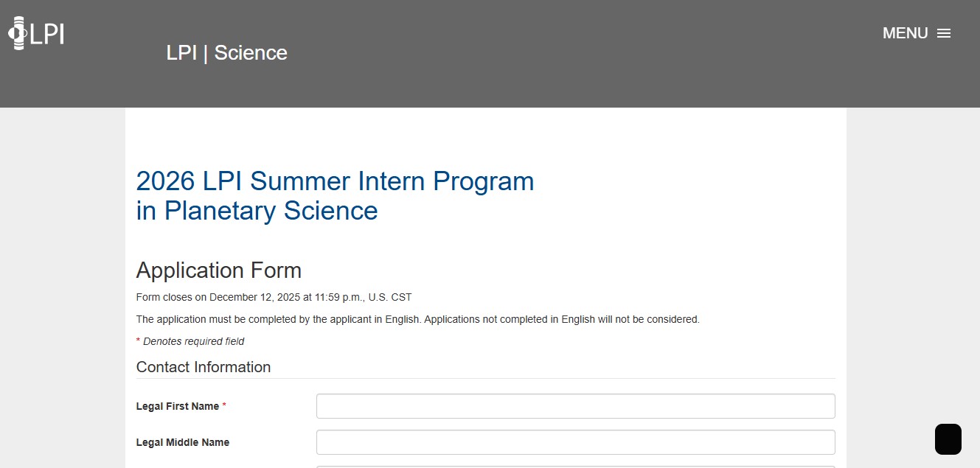Screen dimensions: 980x468
Task: Click the Contact Information section heading
Action: point(204,367)
